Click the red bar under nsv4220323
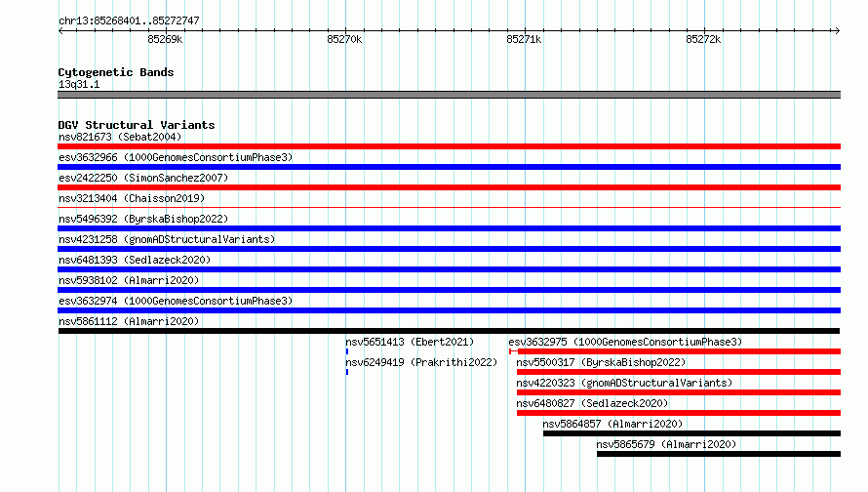This screenshot has width=868, height=492. 679,392
